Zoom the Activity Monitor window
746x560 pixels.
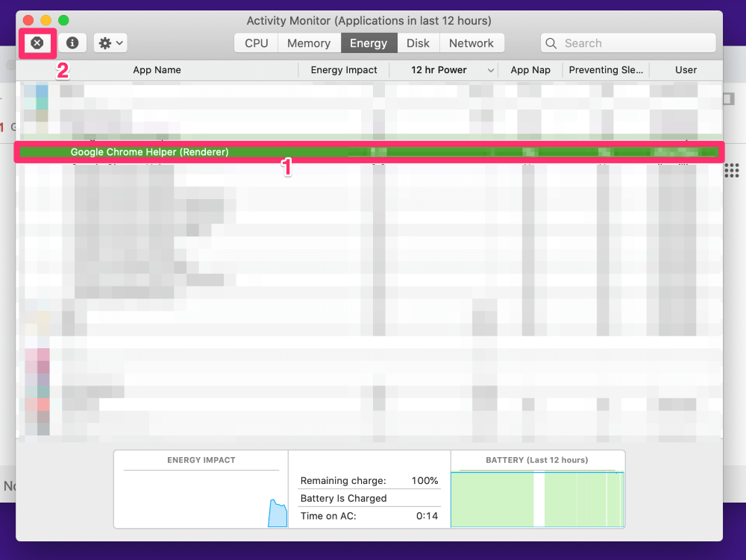[63, 20]
